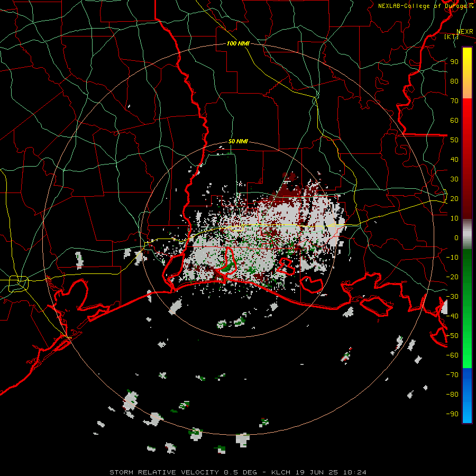Click the "50 NMI" range ring label
Screen dimensions: 476x476
coord(238,141)
